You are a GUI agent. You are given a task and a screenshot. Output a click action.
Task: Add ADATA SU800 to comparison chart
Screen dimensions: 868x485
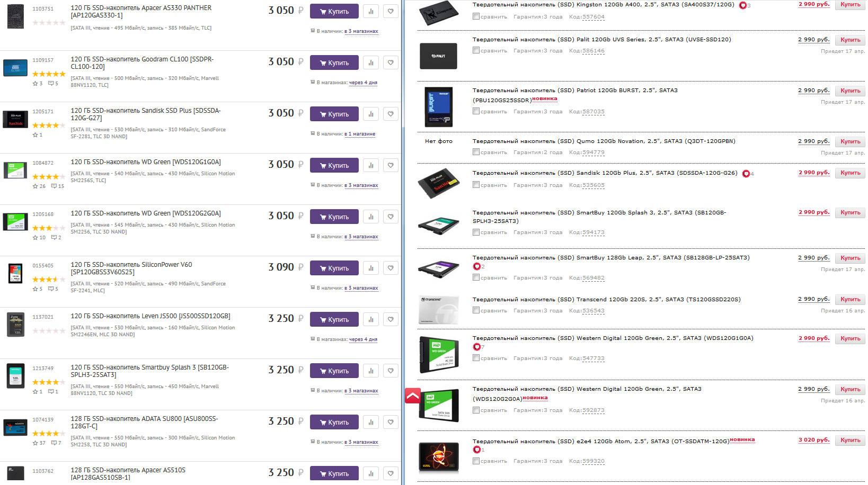371,422
